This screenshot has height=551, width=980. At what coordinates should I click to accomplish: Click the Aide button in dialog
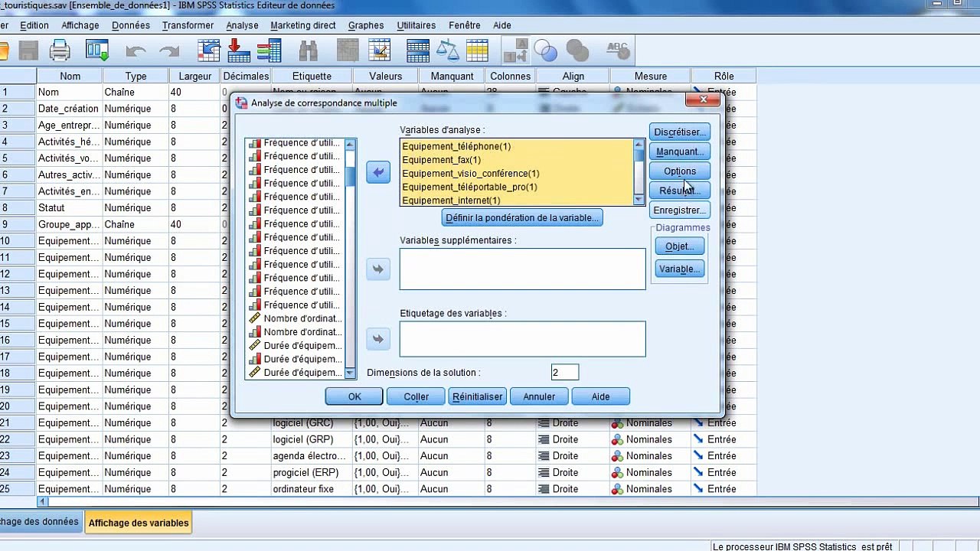[x=601, y=396]
